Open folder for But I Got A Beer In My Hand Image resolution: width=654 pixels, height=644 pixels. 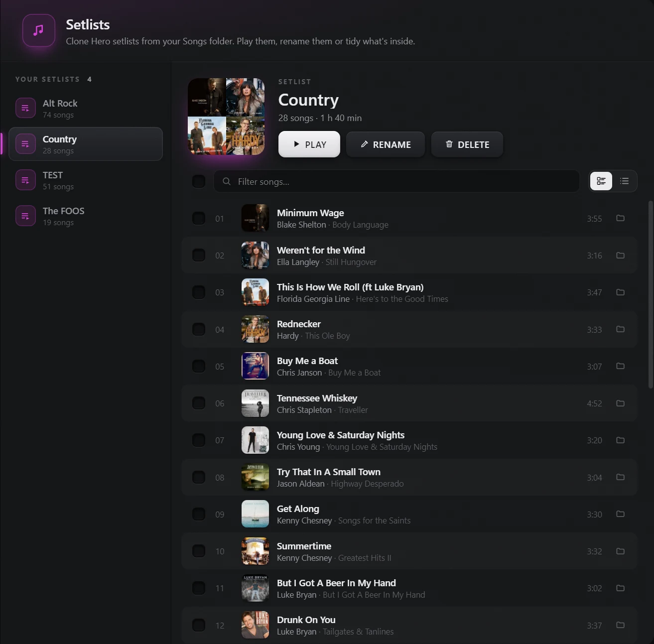pos(620,588)
